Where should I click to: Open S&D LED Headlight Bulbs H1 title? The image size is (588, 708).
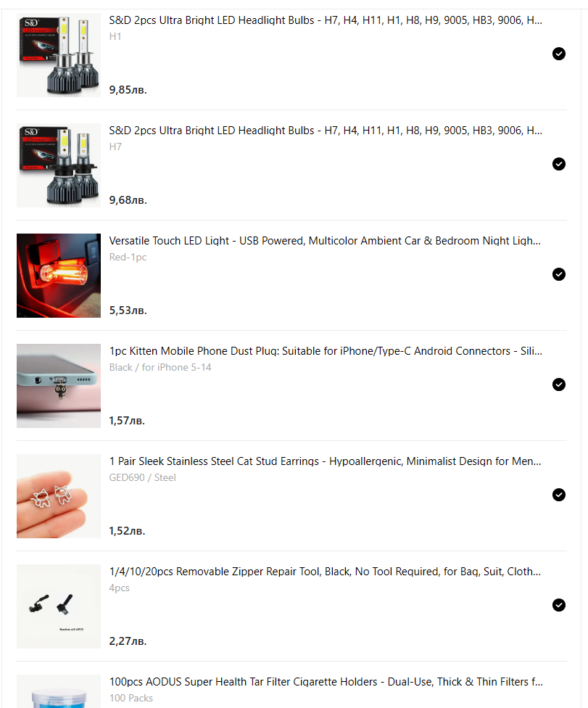pos(326,20)
